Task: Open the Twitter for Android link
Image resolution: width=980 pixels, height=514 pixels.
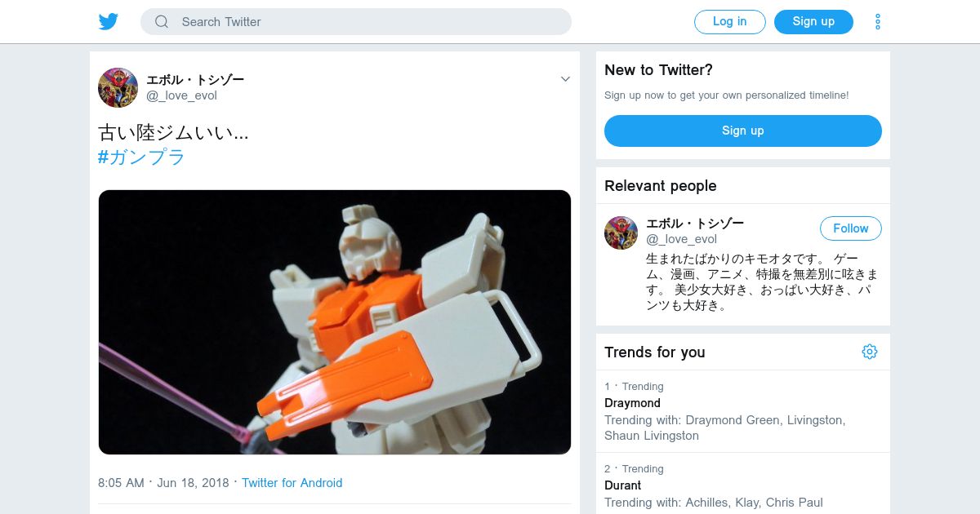Action: point(292,483)
